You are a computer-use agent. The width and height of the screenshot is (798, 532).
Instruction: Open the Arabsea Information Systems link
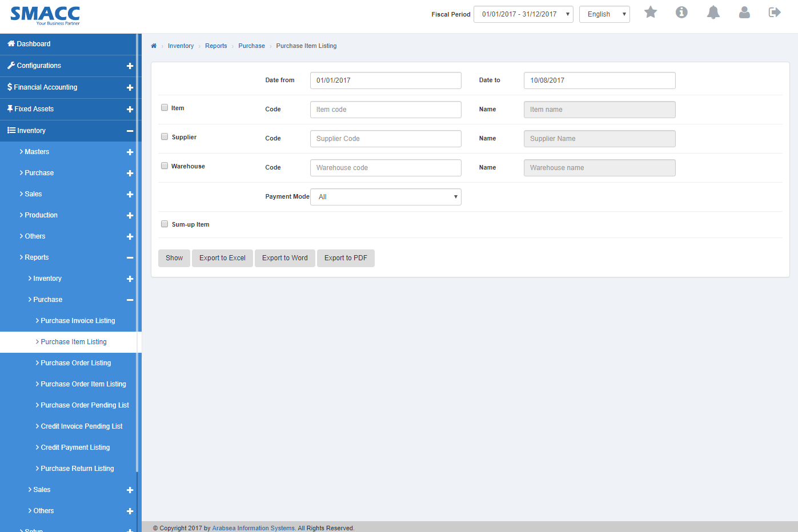(253, 528)
